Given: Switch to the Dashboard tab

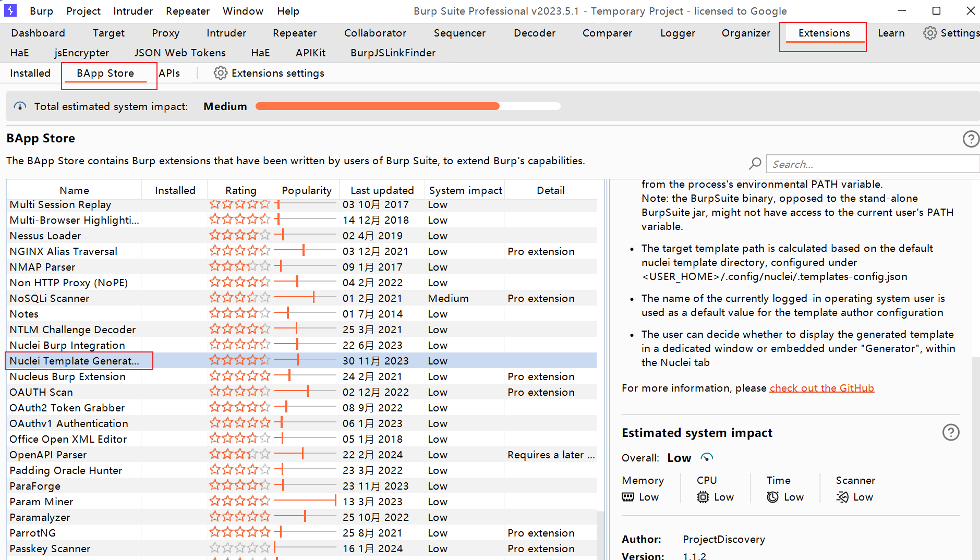Looking at the screenshot, I should click(38, 33).
